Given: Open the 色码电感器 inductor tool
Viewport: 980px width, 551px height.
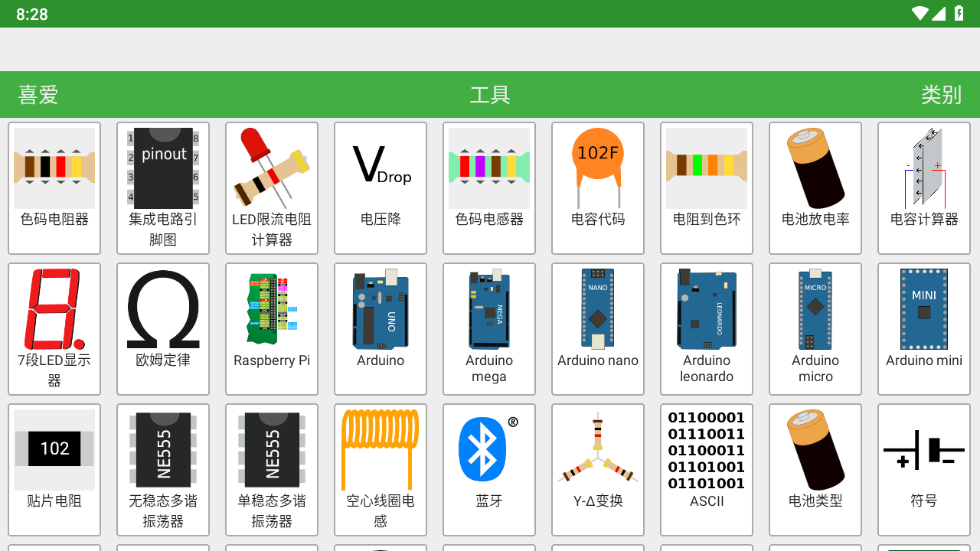Looking at the screenshot, I should 489,188.
